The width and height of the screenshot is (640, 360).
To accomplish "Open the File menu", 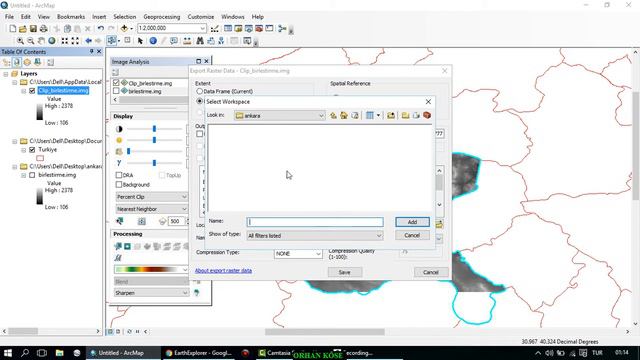I will click(9, 17).
